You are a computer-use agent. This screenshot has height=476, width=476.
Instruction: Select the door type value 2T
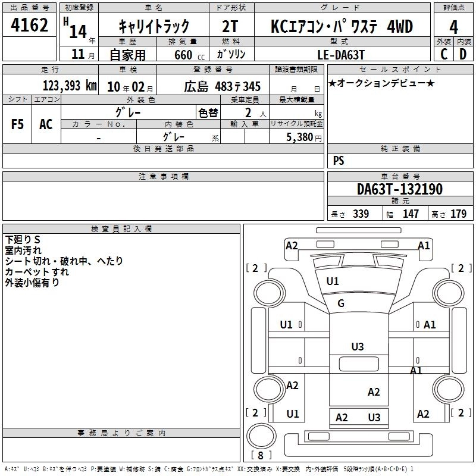pos(230,26)
